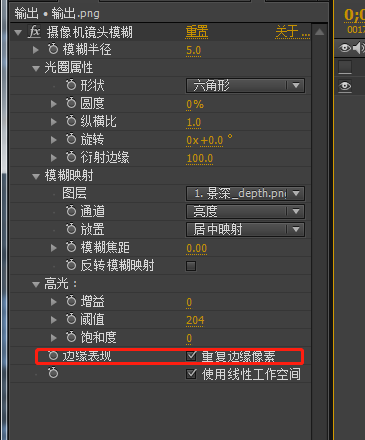
Task: Click the 饱和度 value 0
Action: tap(189, 339)
